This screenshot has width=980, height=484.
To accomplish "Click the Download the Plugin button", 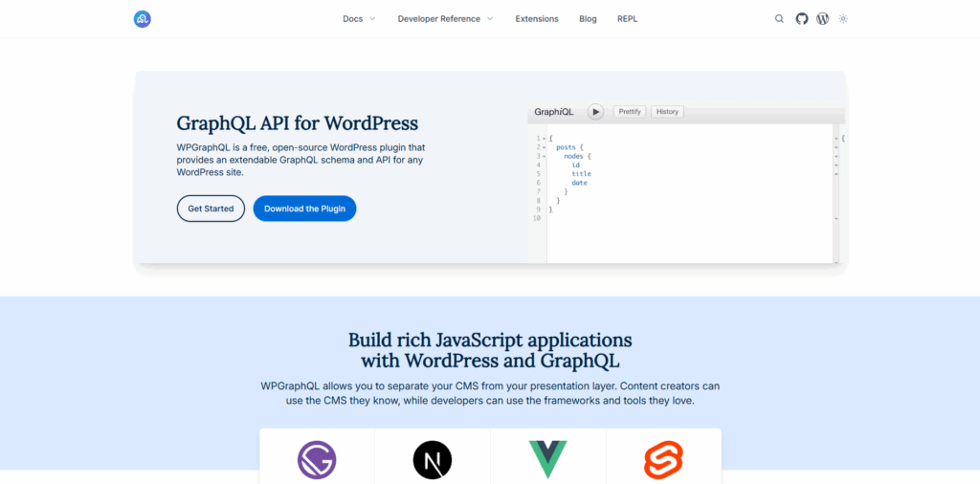I will pyautogui.click(x=304, y=209).
